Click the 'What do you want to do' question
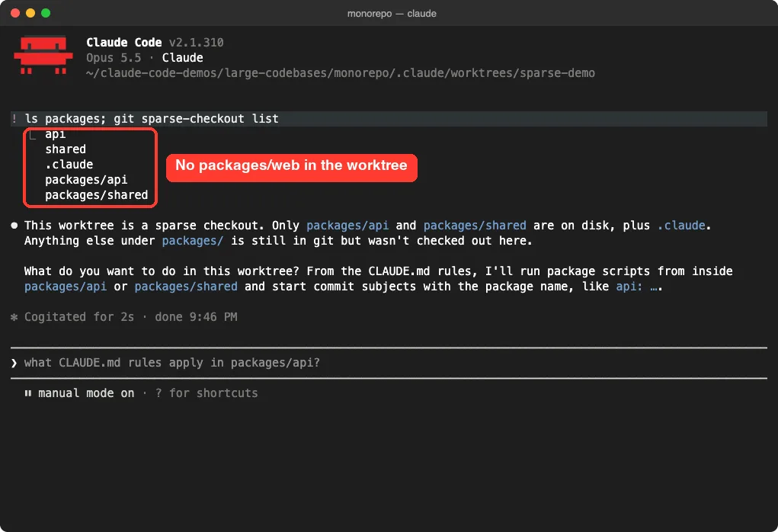The image size is (778, 532). [x=162, y=271]
